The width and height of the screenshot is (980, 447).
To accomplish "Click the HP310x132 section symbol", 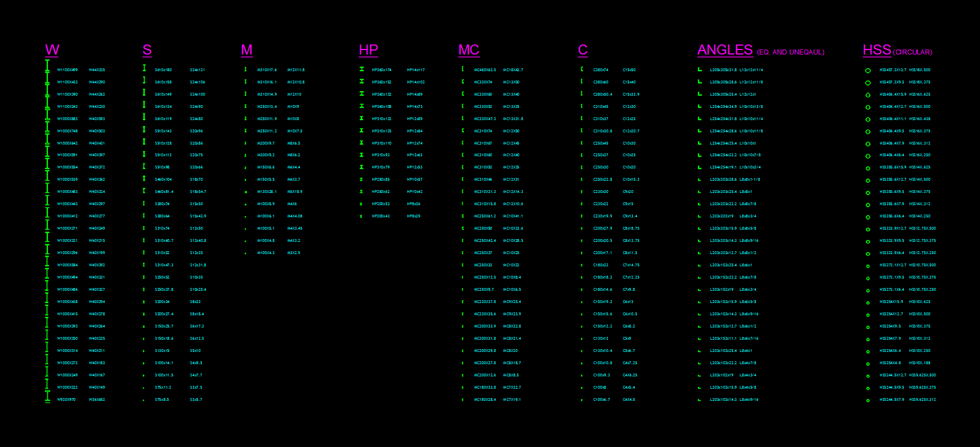I will click(362, 118).
